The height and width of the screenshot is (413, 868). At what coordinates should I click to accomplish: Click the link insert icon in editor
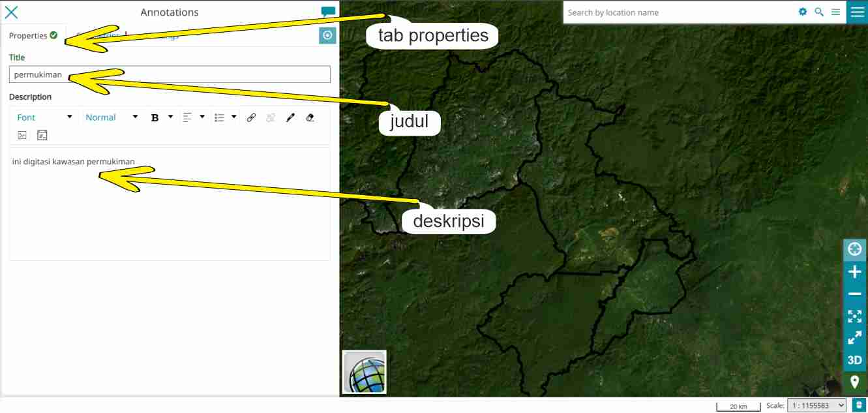[251, 117]
